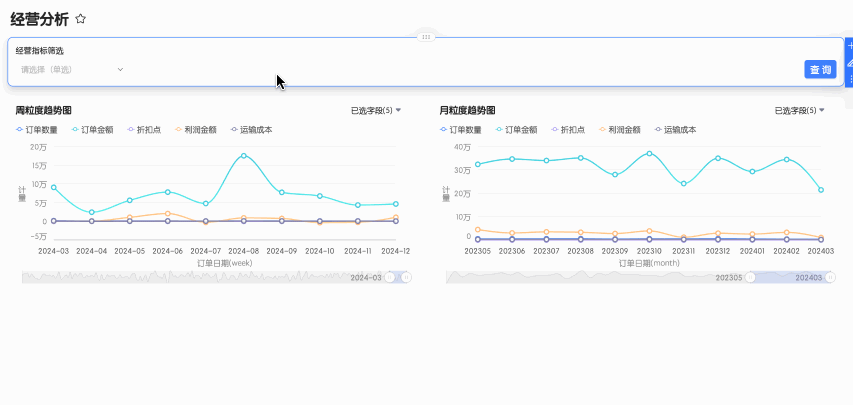Click the left zoom handle of the weekly chart slider

click(390, 278)
